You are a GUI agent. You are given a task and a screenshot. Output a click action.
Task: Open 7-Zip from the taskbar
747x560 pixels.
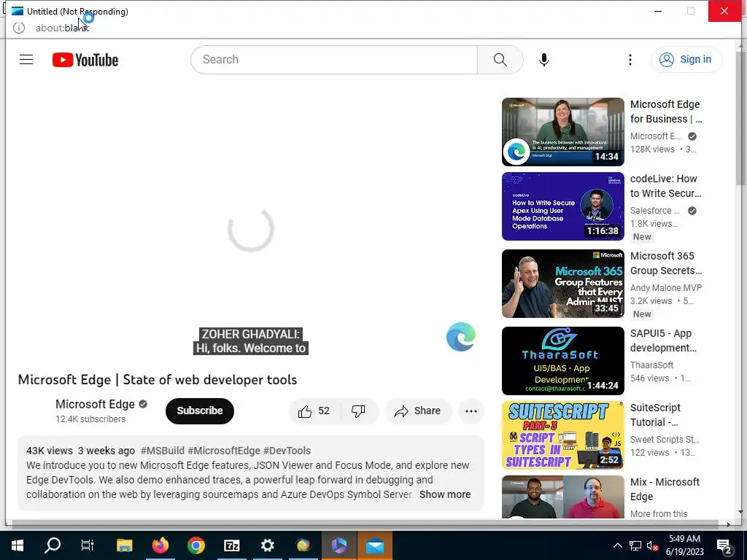coord(231,545)
